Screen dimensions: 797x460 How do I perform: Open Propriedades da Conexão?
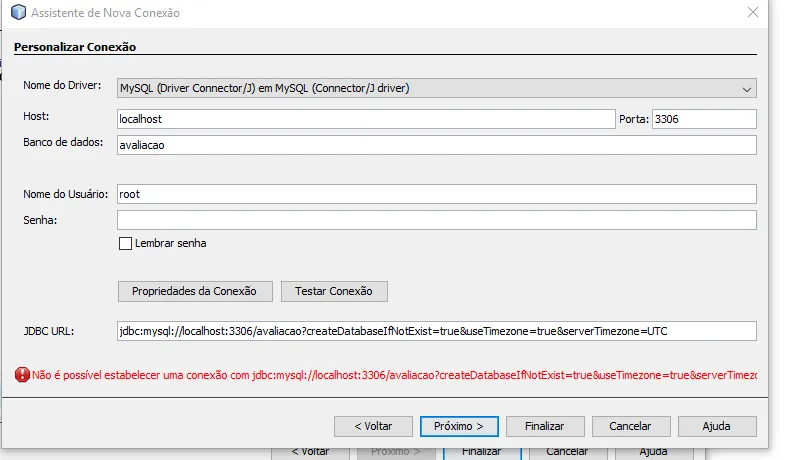coord(195,291)
